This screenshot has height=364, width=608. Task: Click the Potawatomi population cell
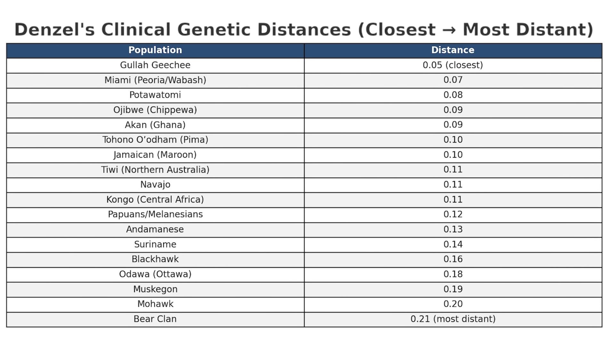click(155, 95)
